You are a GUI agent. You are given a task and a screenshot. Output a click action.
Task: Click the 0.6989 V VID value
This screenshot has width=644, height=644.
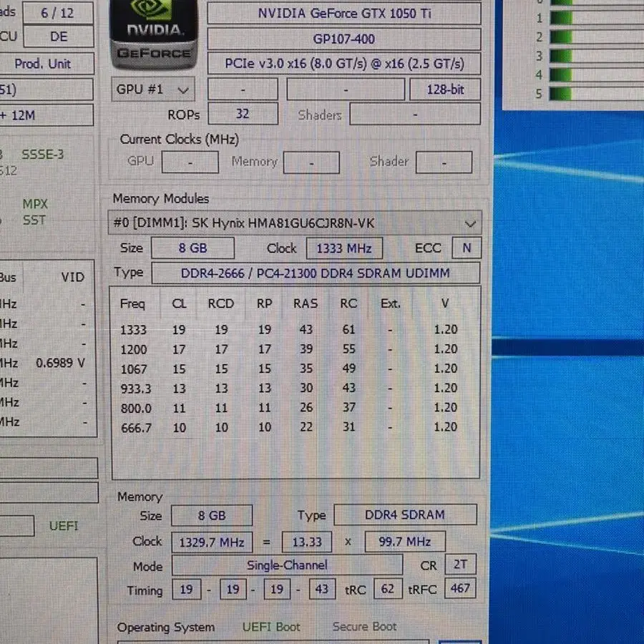(x=60, y=363)
